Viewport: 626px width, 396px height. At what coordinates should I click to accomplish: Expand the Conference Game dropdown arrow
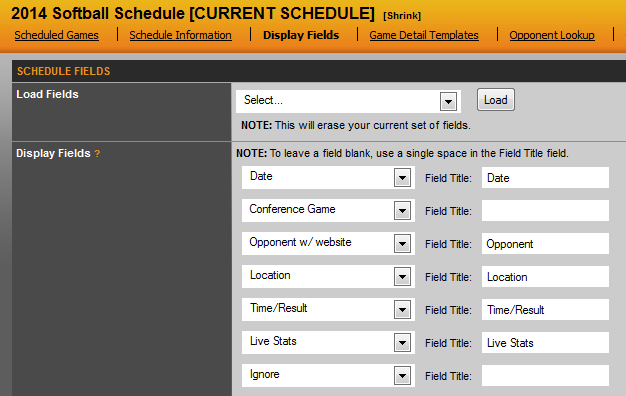click(402, 210)
